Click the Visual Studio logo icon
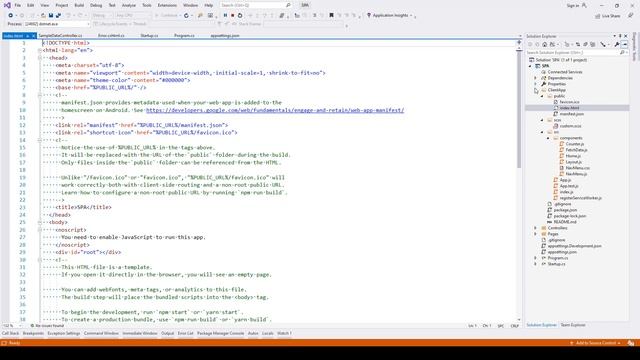640x360 pixels. pos(7,5)
